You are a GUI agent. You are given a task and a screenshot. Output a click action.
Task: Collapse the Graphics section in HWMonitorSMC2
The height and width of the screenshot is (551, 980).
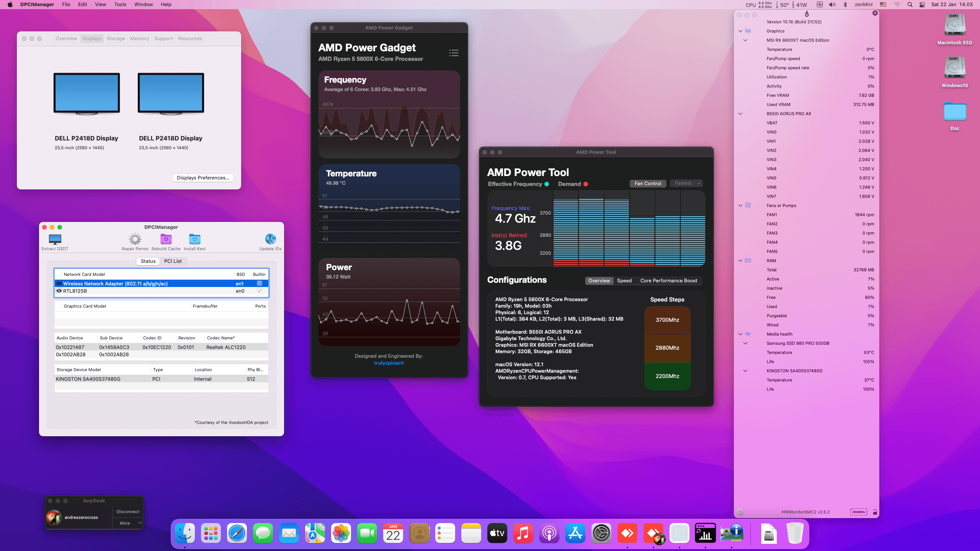tap(740, 31)
